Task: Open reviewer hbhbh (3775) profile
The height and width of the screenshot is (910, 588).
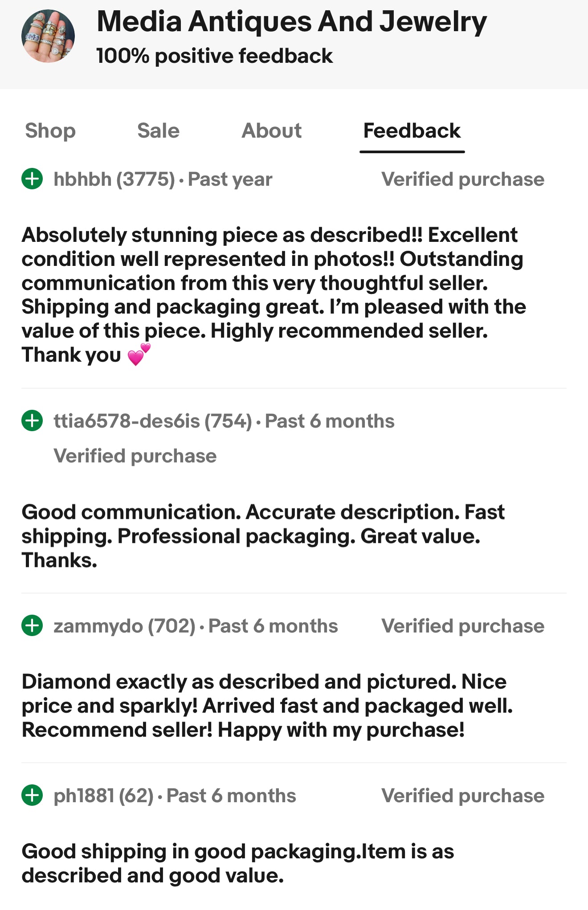Action: 114,180
